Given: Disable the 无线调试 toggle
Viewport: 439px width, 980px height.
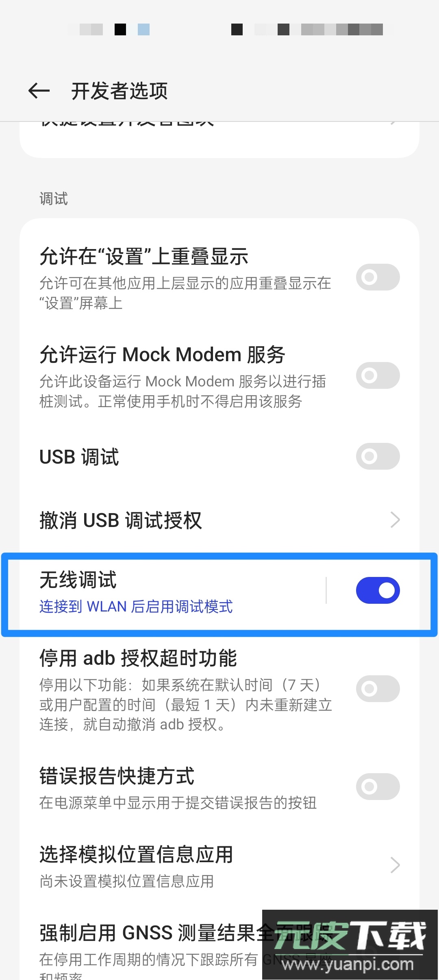Looking at the screenshot, I should 378,590.
